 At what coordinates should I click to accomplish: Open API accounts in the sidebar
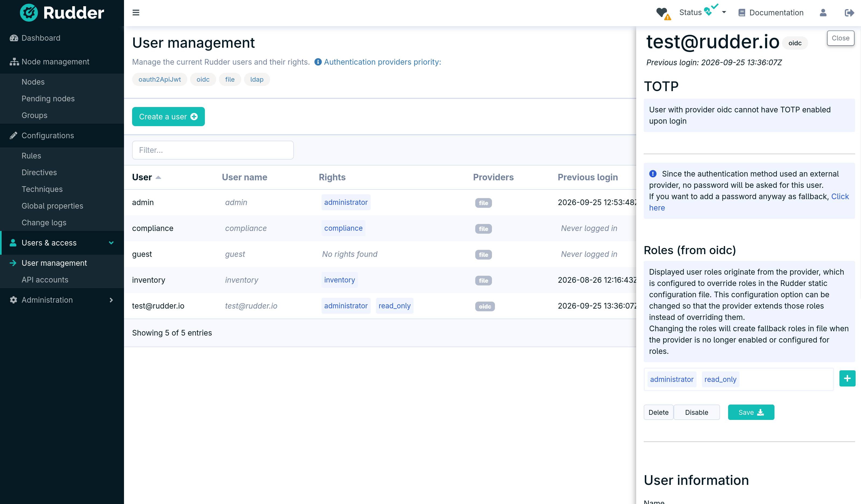[x=45, y=279]
